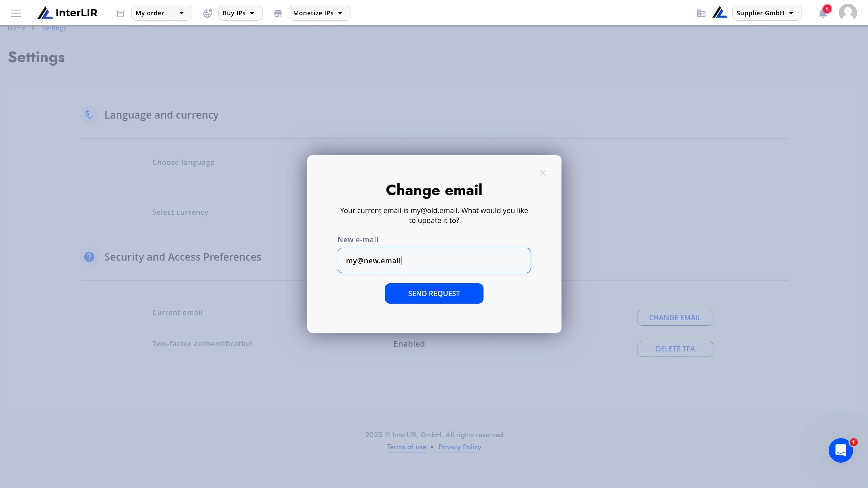Click the small InterLIR company logo
Screen dimensions: 868x488
[x=719, y=13]
